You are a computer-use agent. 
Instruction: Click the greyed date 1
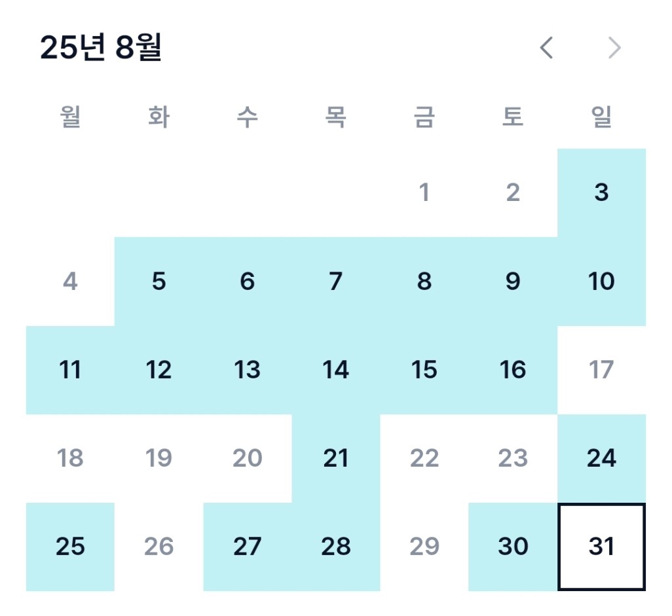pyautogui.click(x=424, y=192)
